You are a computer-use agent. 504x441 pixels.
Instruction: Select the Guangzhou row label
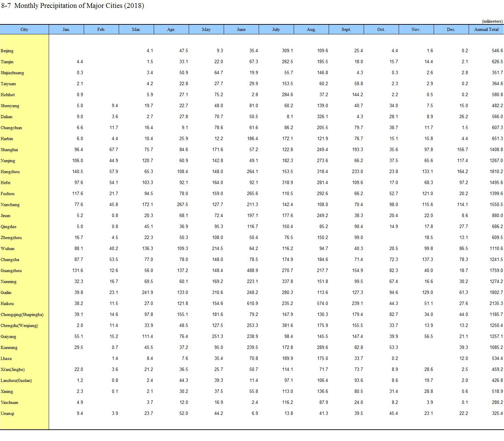[11, 271]
